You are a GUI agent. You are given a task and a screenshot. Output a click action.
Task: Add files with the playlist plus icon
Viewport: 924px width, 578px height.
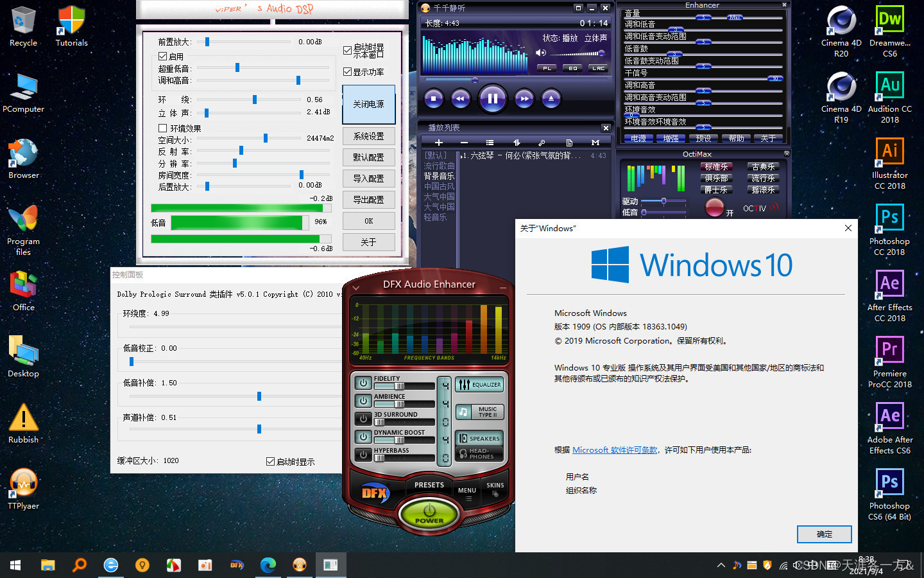click(x=439, y=143)
